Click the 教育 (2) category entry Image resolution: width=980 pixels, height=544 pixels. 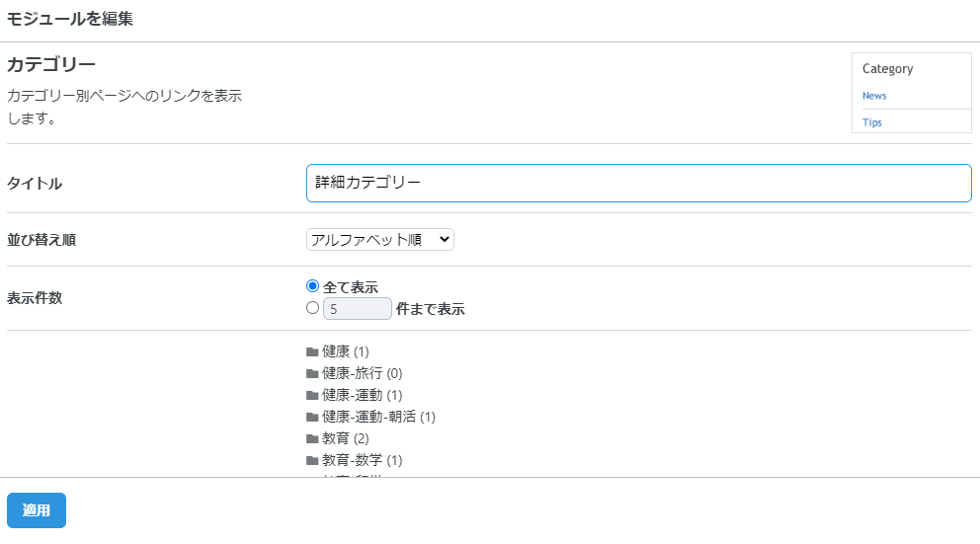pos(346,439)
